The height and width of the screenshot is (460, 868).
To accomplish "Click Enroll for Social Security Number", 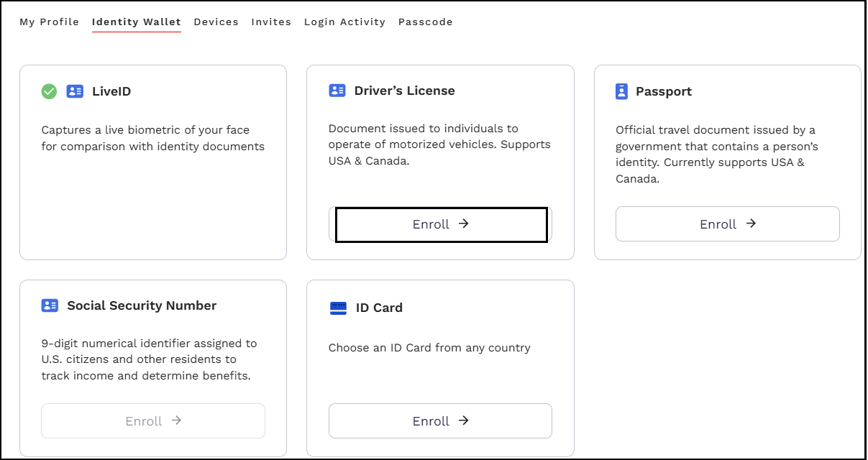I will coord(153,420).
